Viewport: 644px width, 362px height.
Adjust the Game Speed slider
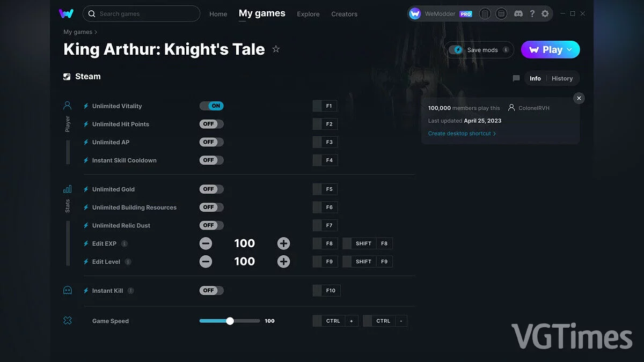(230, 320)
